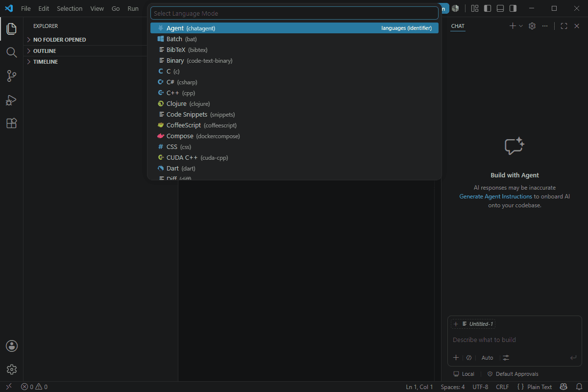The image size is (588, 392).
Task: Open the Explorer view in activity bar
Action: (x=12, y=29)
